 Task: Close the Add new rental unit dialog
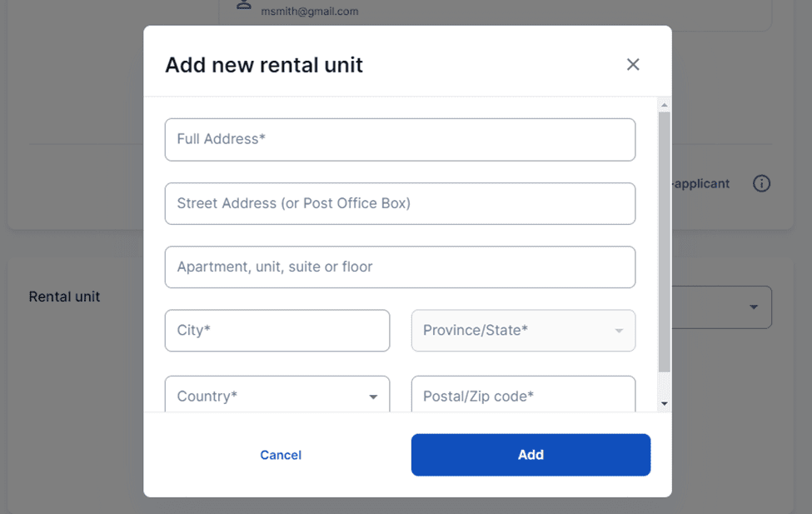tap(633, 65)
